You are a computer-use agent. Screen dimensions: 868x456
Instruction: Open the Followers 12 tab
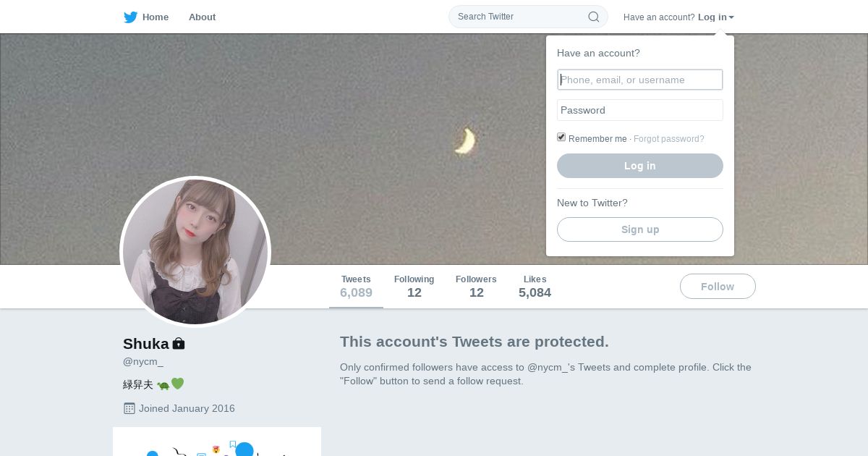[476, 287]
